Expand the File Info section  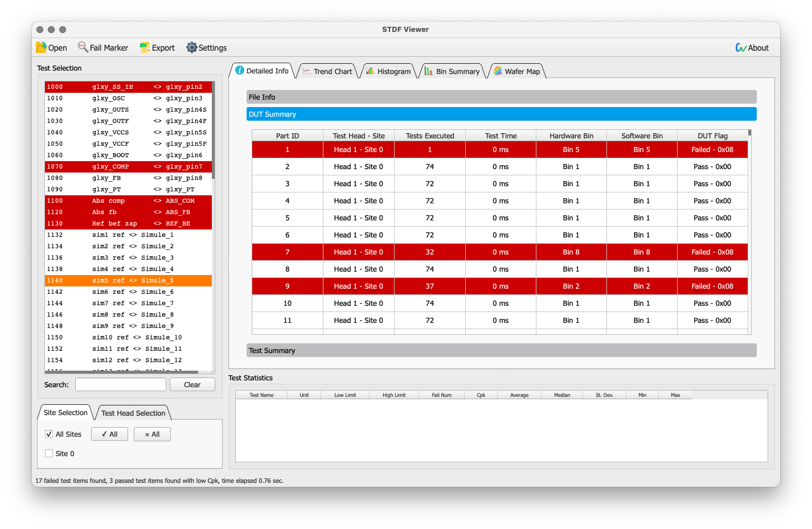(501, 97)
